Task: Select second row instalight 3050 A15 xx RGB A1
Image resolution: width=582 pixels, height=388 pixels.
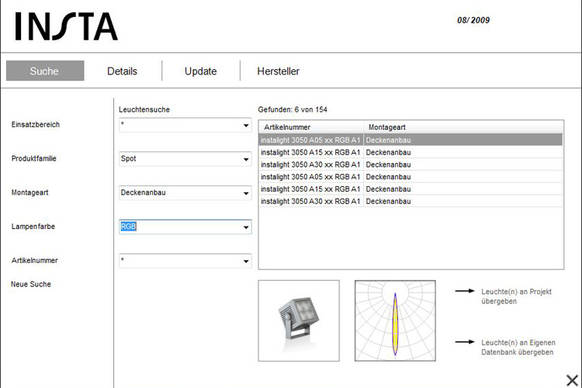Action: (411, 152)
